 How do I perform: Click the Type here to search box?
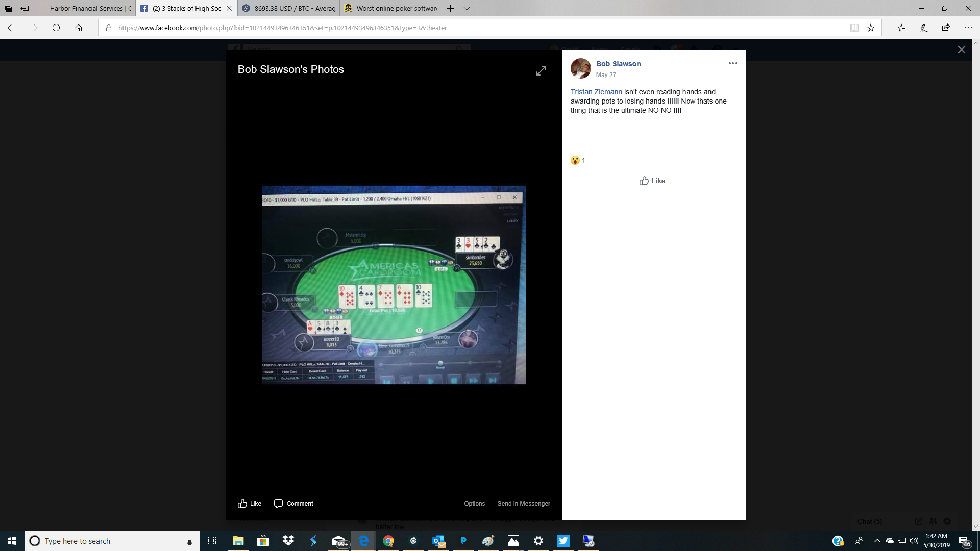[112, 541]
